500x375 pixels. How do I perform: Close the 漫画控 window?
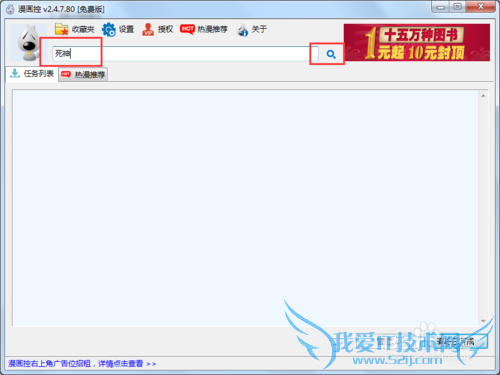coord(480,7)
